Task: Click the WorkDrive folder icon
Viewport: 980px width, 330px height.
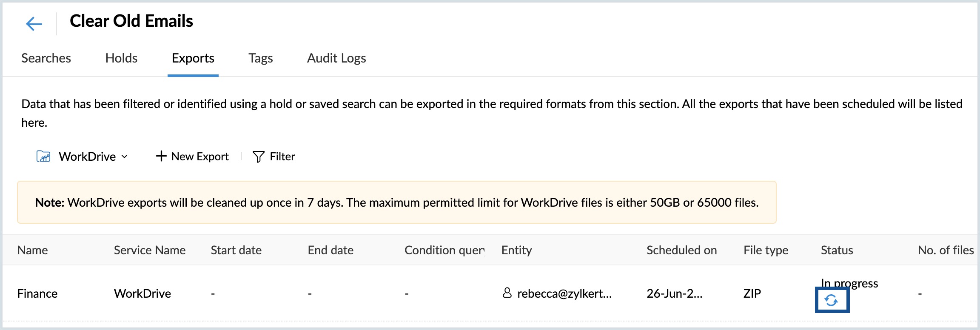Action: tap(43, 156)
